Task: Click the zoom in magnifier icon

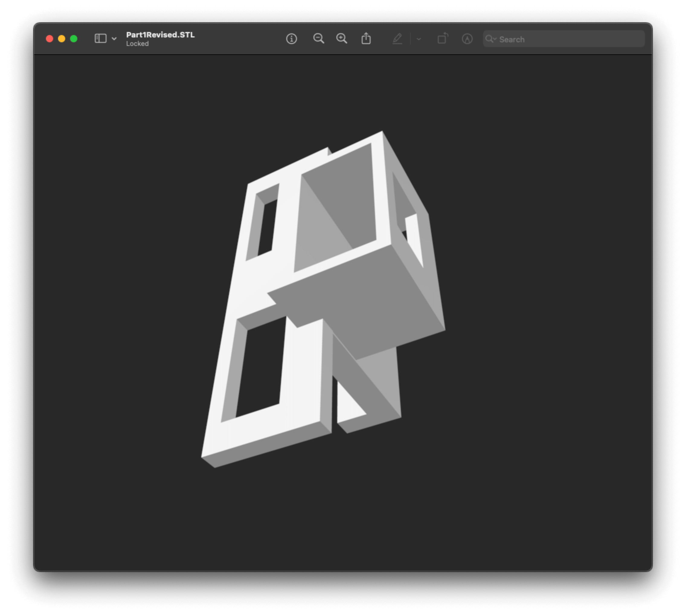Action: click(341, 39)
